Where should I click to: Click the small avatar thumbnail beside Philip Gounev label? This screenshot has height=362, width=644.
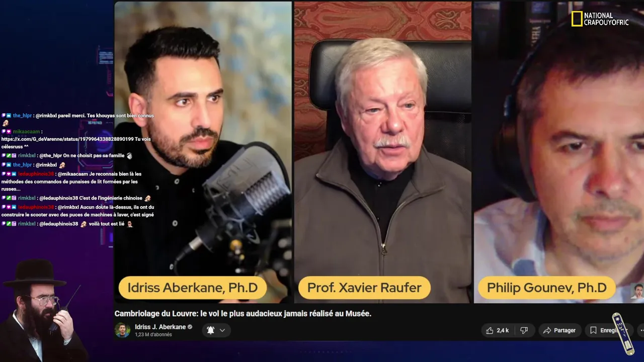637,292
